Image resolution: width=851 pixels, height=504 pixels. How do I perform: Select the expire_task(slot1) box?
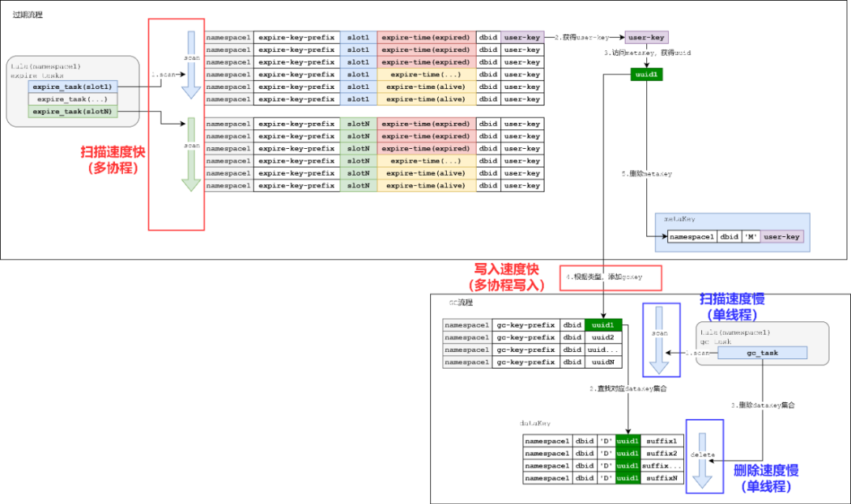point(72,87)
